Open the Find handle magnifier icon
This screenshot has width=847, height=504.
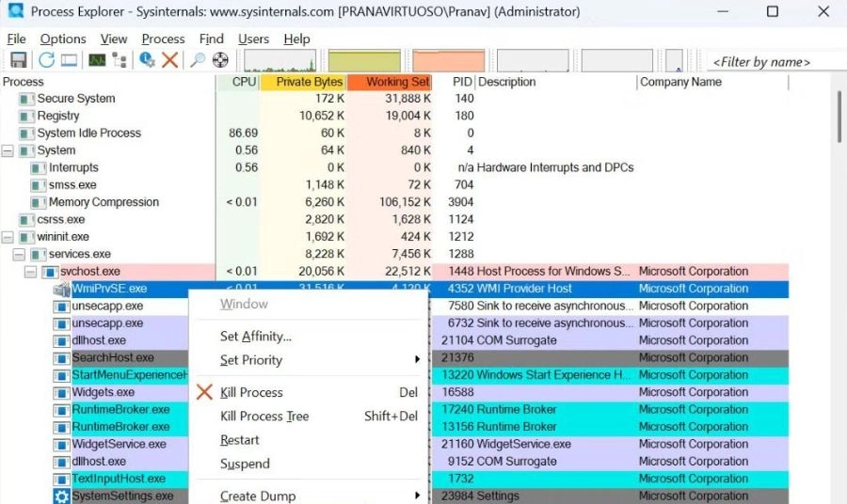(x=198, y=60)
